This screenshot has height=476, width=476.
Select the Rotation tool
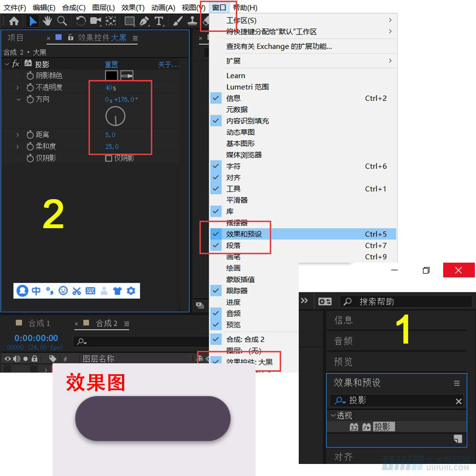pyautogui.click(x=80, y=22)
